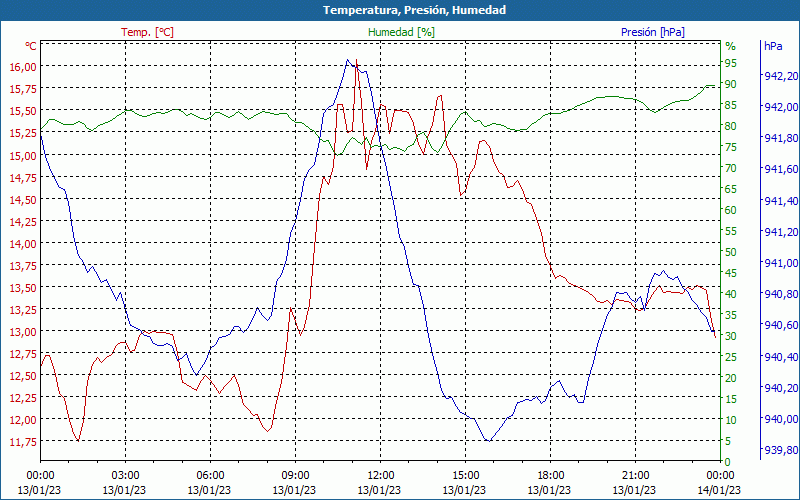Click the °C unit label on temperature axis

click(31, 46)
